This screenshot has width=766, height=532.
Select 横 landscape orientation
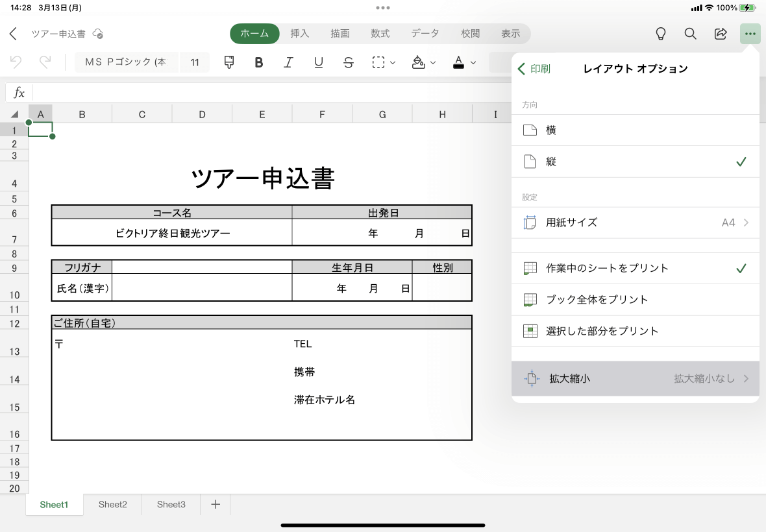point(635,130)
